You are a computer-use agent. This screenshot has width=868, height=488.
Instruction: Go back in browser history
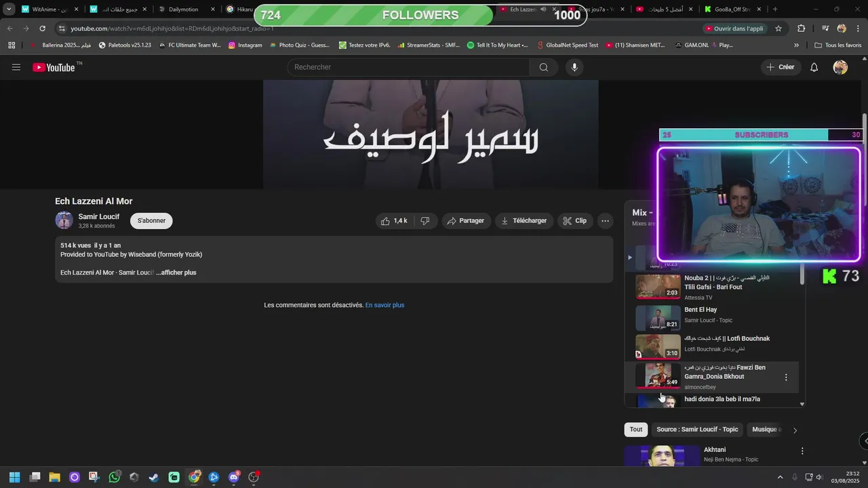point(10,28)
